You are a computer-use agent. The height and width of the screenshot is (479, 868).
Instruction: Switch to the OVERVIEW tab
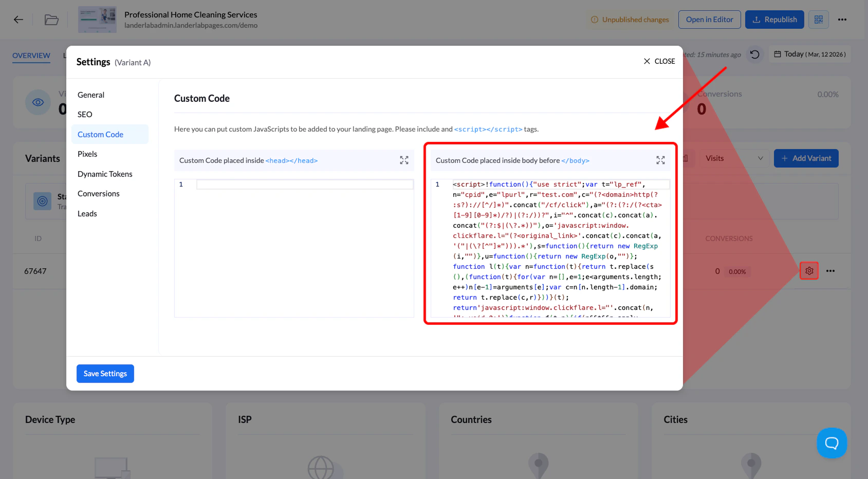point(31,56)
